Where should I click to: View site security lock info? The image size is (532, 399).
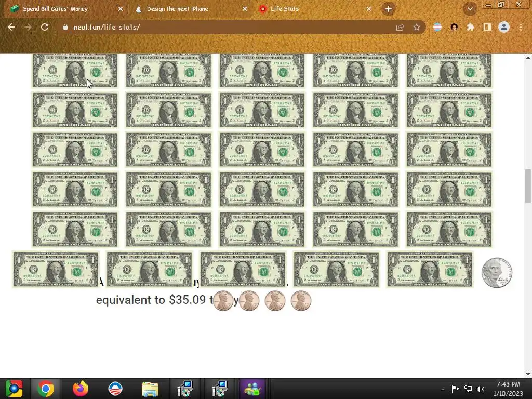tap(65, 27)
